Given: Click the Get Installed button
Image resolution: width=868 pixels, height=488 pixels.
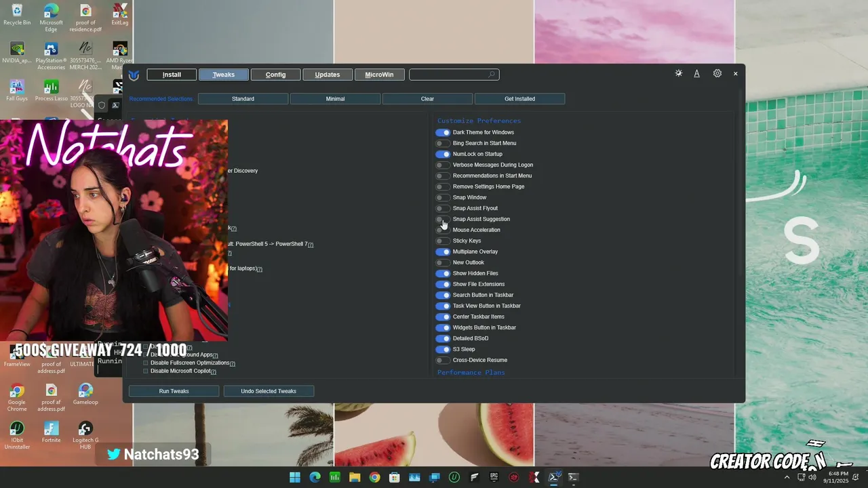Looking at the screenshot, I should [519, 99].
